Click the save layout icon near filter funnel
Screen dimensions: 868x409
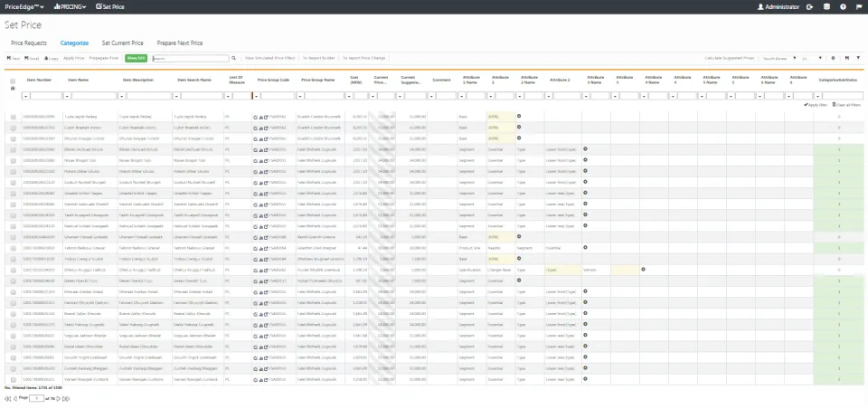847,58
